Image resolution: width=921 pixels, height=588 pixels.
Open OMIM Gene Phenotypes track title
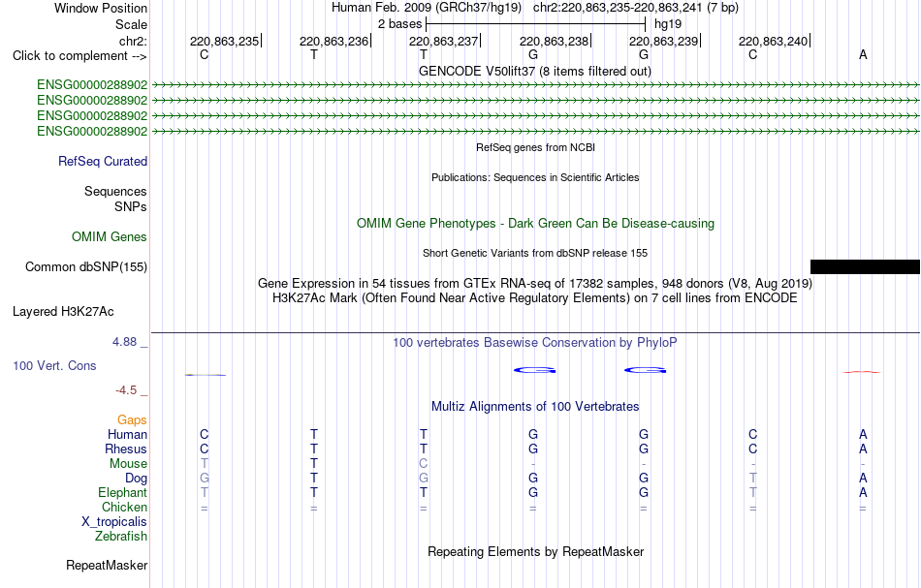[535, 223]
